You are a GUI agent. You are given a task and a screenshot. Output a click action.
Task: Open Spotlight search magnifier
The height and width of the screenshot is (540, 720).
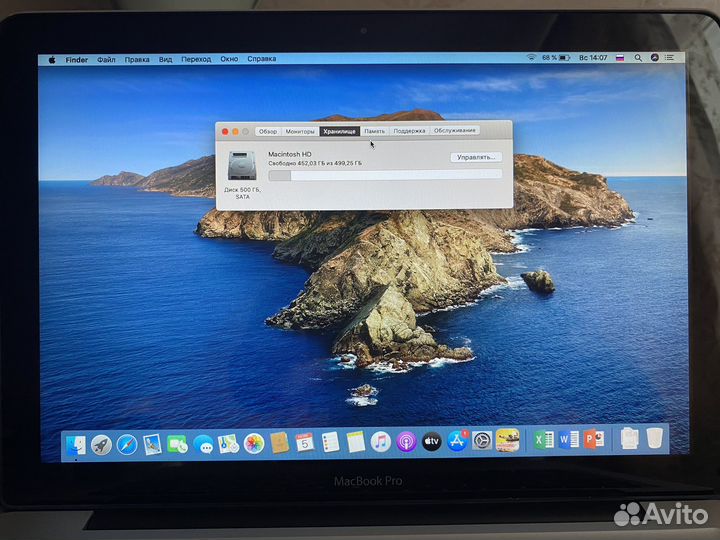(x=638, y=58)
